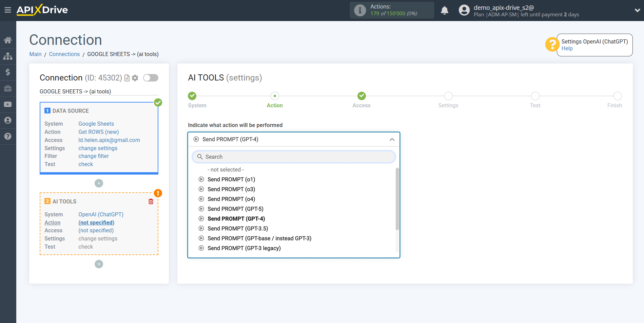
Task: Collapse the Send PROMPT (GPT-4) dropdown
Action: (x=392, y=139)
